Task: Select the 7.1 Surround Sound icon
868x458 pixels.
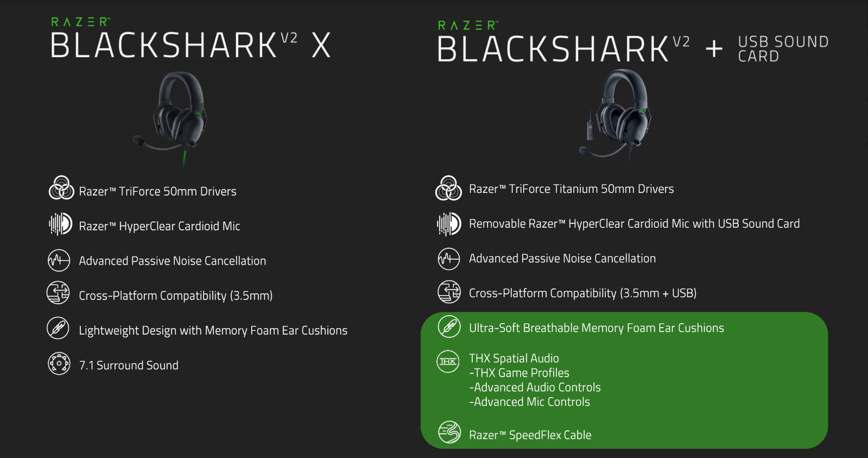Action: click(x=59, y=363)
